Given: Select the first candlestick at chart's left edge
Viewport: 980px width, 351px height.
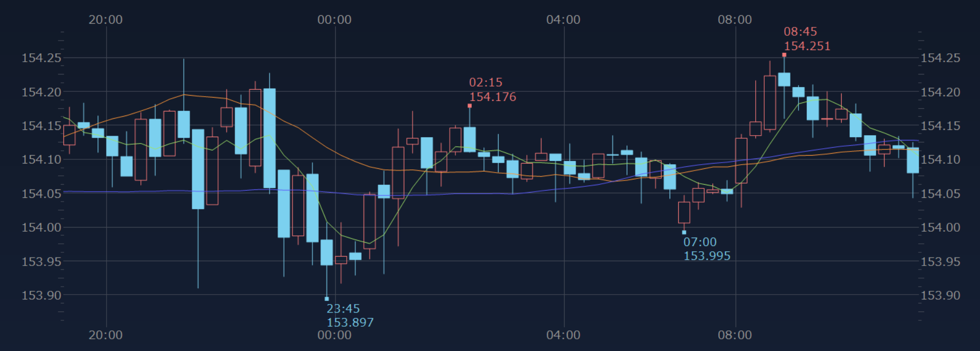Looking at the screenshot, I should point(69,135).
